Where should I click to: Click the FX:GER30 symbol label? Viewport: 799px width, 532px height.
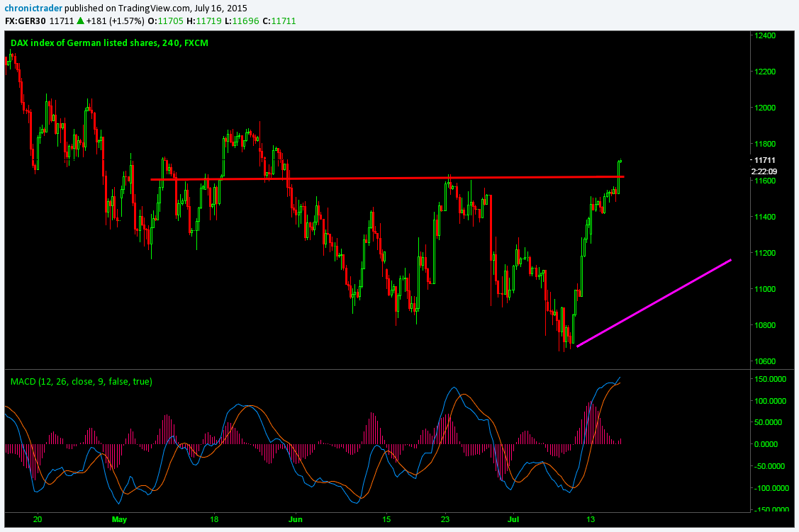point(26,21)
